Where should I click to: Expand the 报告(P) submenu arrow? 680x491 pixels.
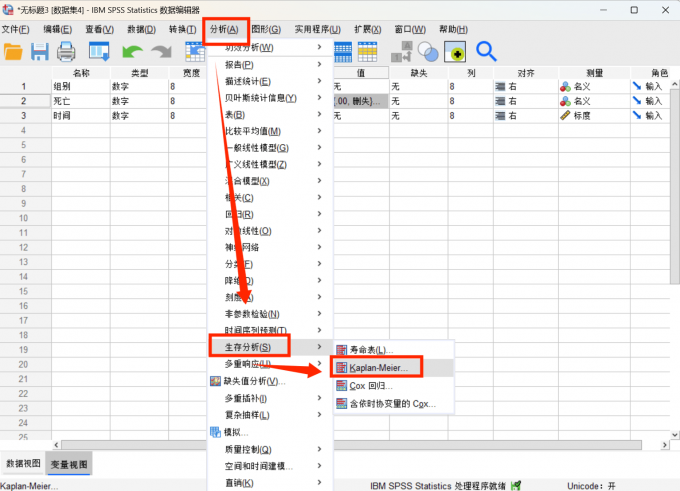click(x=319, y=64)
